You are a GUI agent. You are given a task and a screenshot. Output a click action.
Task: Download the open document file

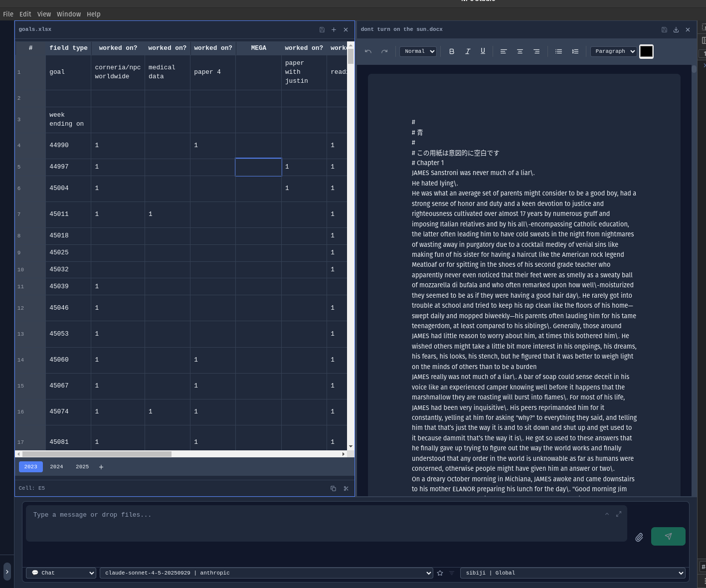click(676, 29)
